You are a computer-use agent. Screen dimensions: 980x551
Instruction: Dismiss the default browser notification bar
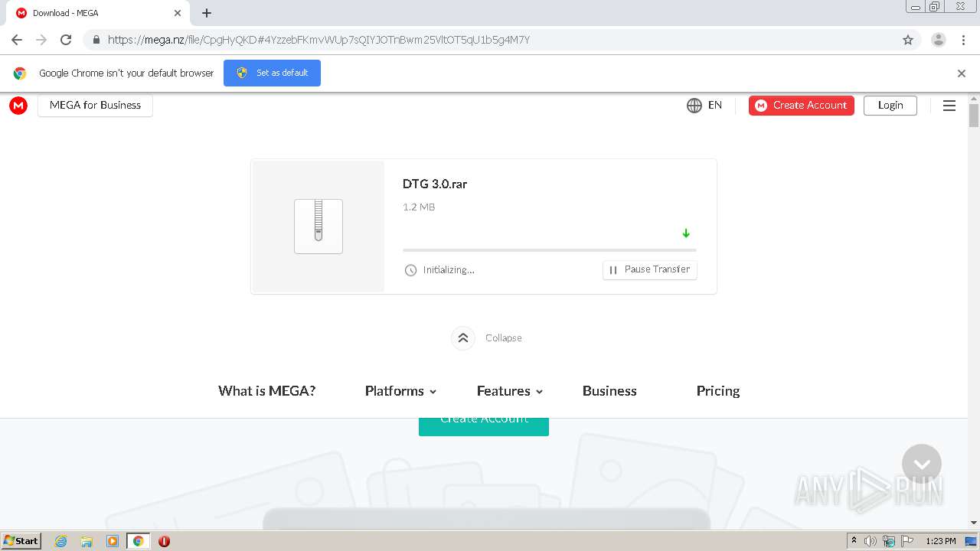[x=962, y=73]
